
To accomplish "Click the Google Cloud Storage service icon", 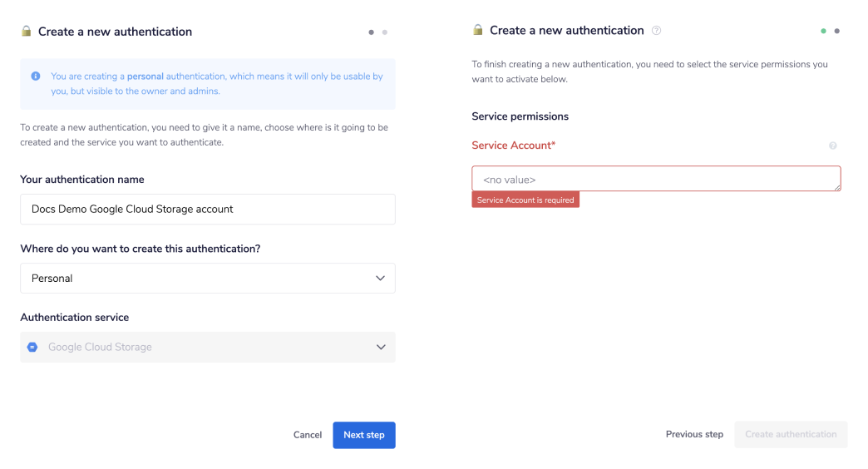I will (x=32, y=347).
